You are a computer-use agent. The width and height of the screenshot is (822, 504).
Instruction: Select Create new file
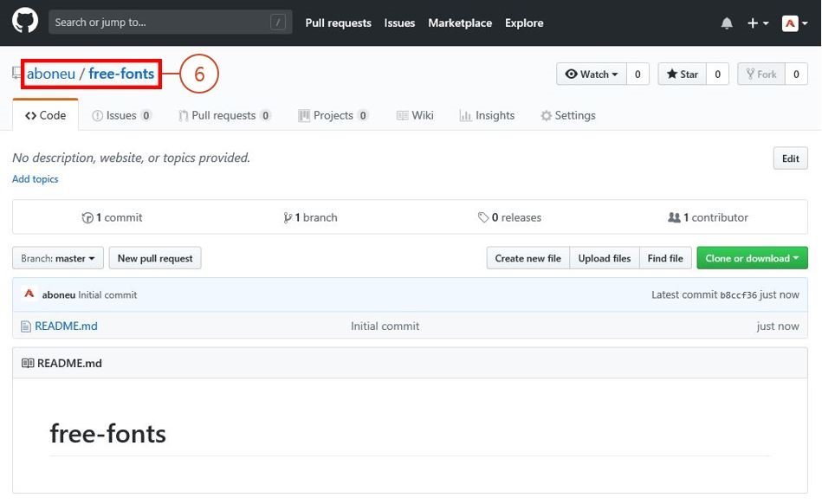point(528,258)
